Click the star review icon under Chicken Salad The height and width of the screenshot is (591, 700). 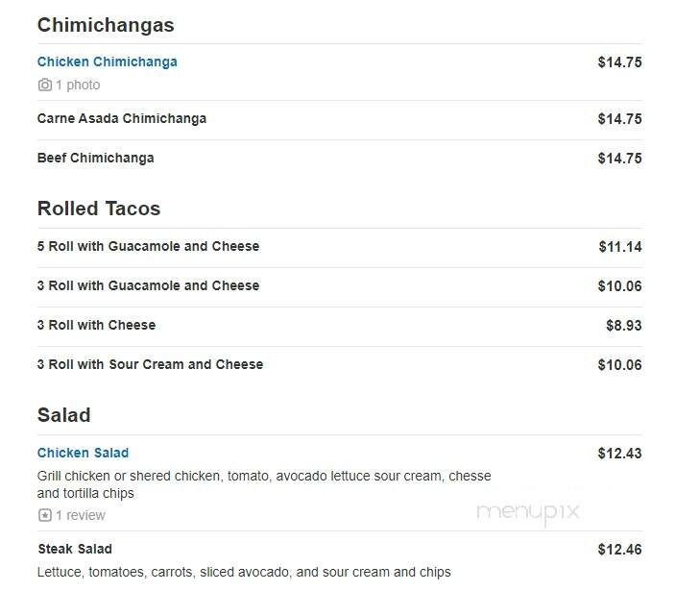click(44, 515)
